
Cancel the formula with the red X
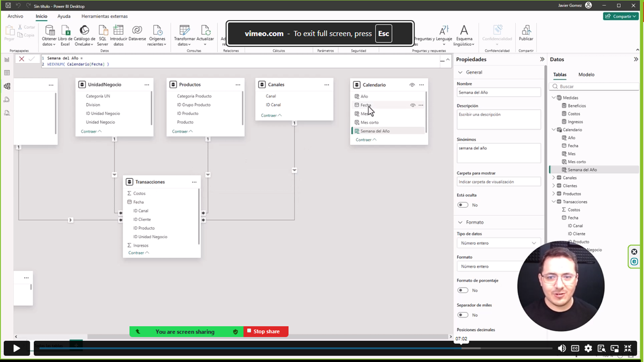tap(22, 59)
